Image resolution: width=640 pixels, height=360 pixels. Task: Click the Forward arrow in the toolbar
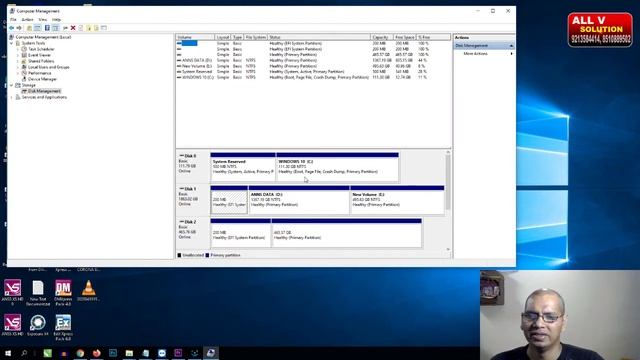(x=19, y=28)
